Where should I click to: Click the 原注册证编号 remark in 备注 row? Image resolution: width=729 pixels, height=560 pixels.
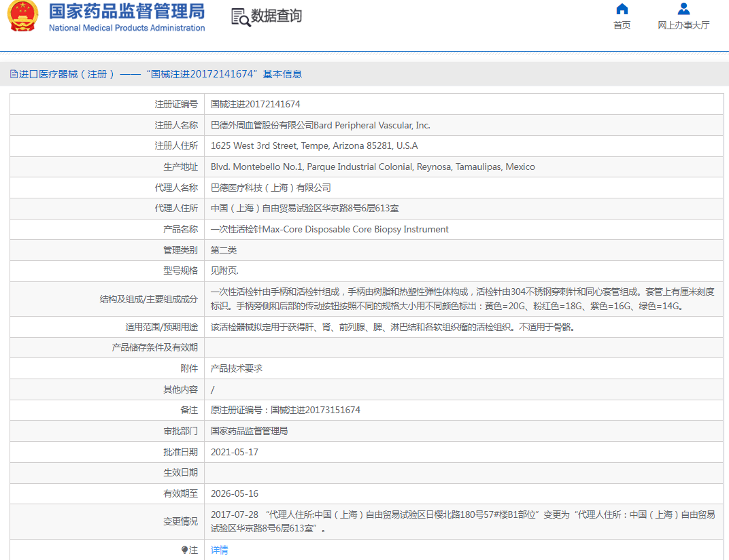pyautogui.click(x=285, y=410)
